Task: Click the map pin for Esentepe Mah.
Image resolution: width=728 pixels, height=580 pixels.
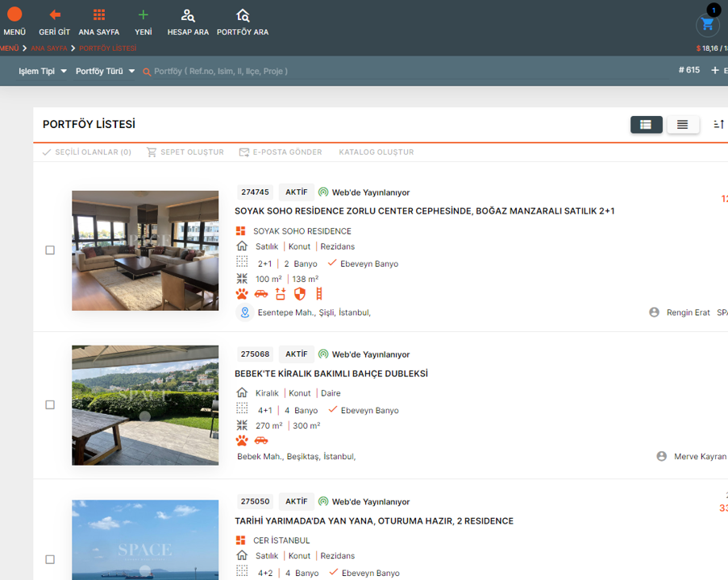Action: point(244,313)
